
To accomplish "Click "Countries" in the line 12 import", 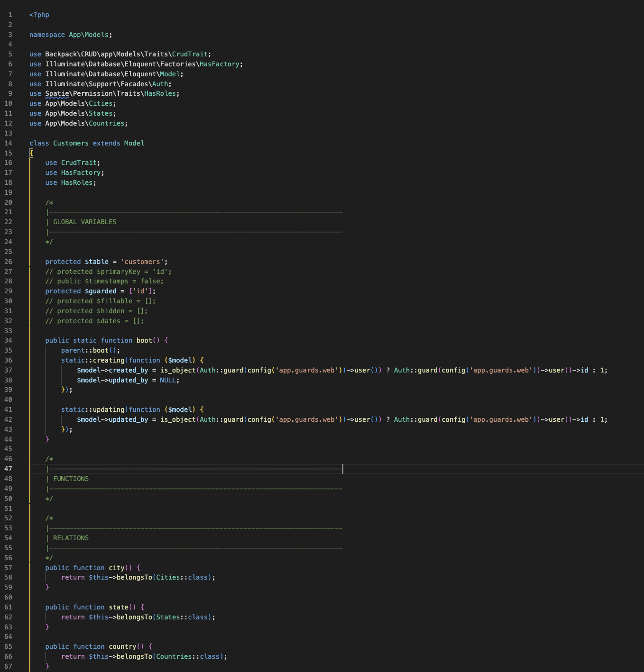I will [107, 123].
